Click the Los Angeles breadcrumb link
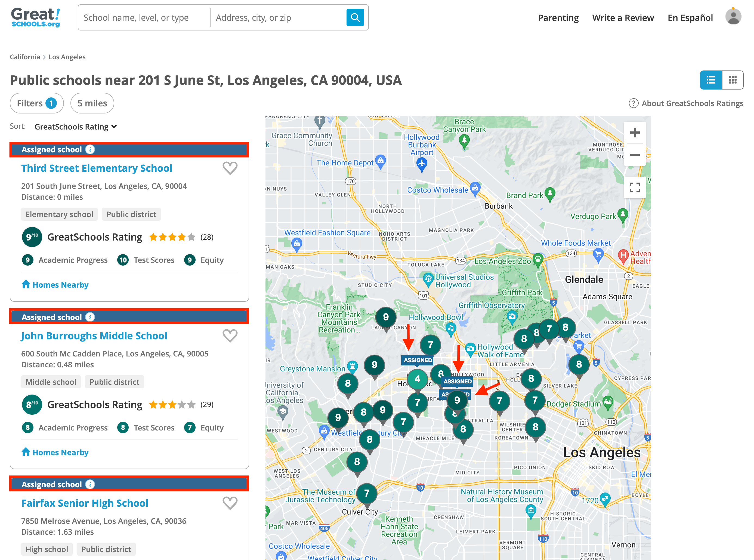This screenshot has width=754, height=560. point(67,57)
